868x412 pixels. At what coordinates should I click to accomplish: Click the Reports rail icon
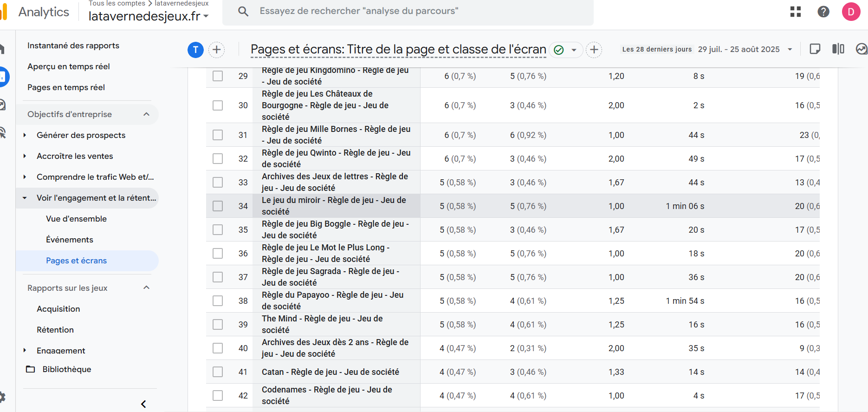tap(3, 77)
